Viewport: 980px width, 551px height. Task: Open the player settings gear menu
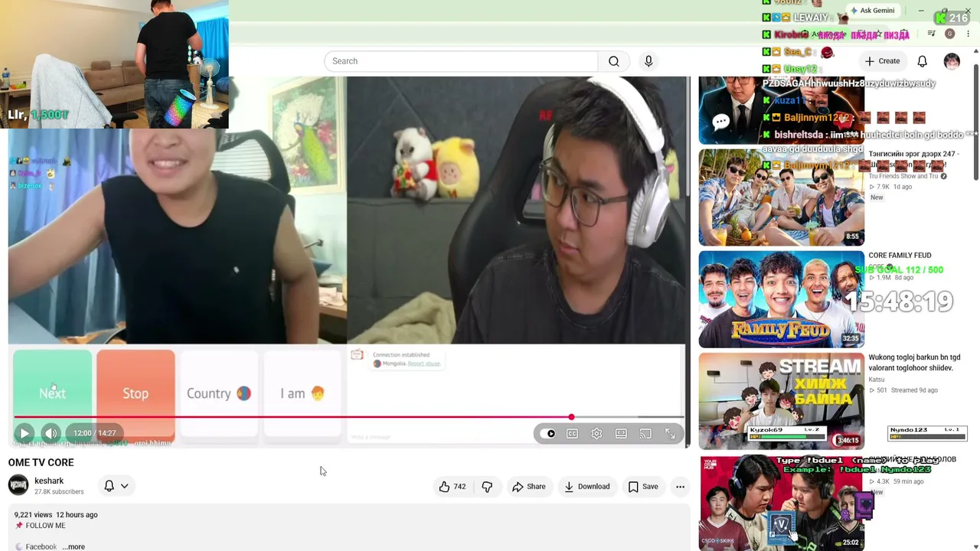(x=596, y=434)
